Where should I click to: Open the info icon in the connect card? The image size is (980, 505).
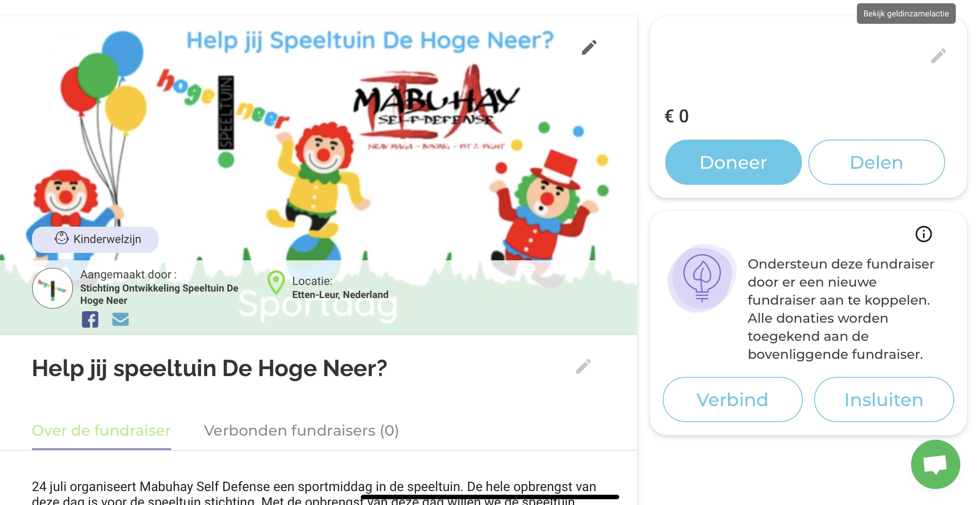923,234
